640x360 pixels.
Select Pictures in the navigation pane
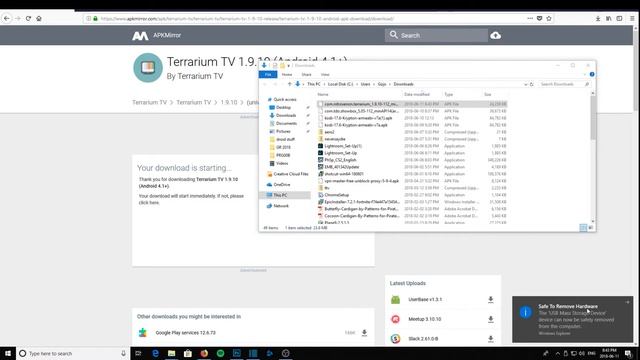click(283, 131)
